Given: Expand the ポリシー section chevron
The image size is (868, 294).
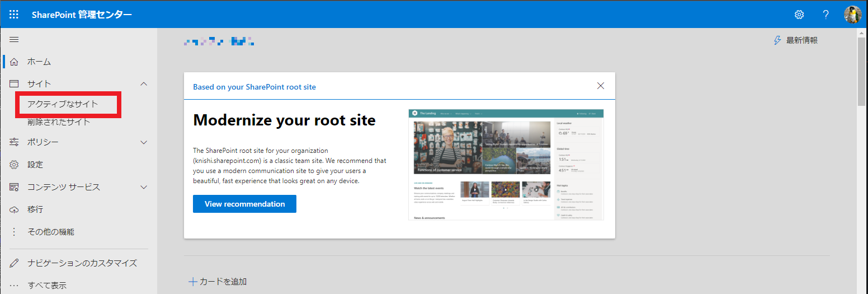Looking at the screenshot, I should 144,142.
